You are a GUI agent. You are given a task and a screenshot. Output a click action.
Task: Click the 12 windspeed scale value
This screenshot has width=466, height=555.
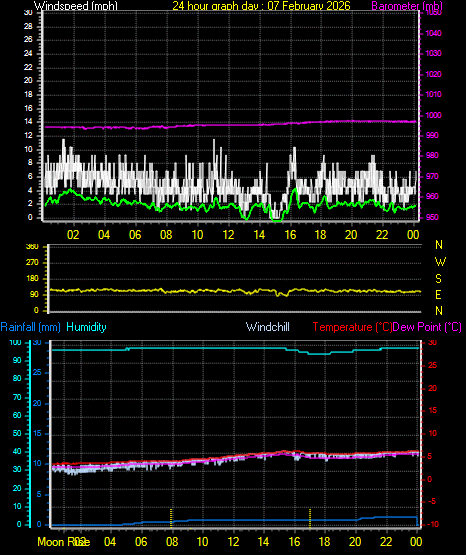point(28,136)
